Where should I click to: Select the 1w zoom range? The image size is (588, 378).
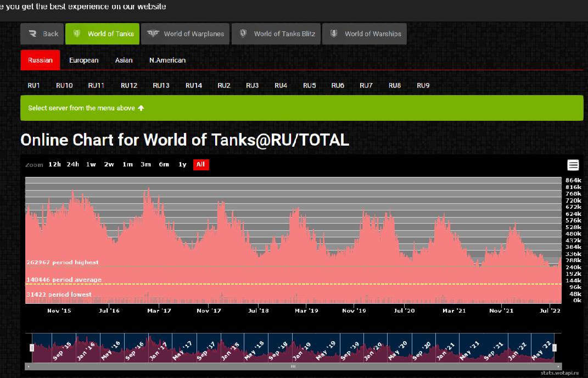pos(91,164)
